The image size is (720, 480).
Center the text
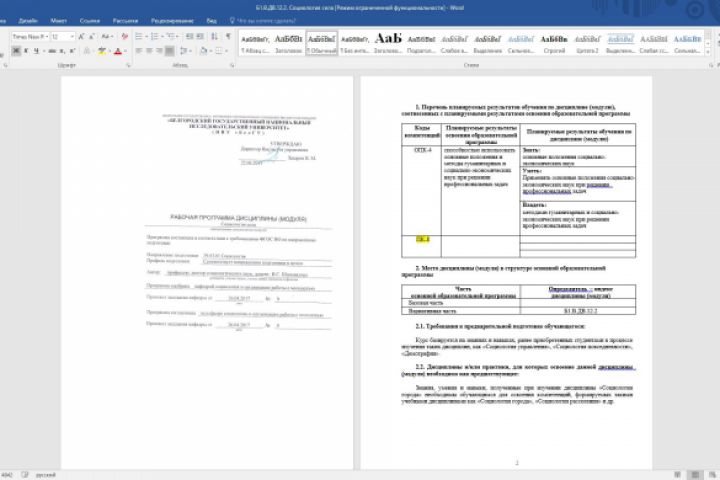[149, 51]
